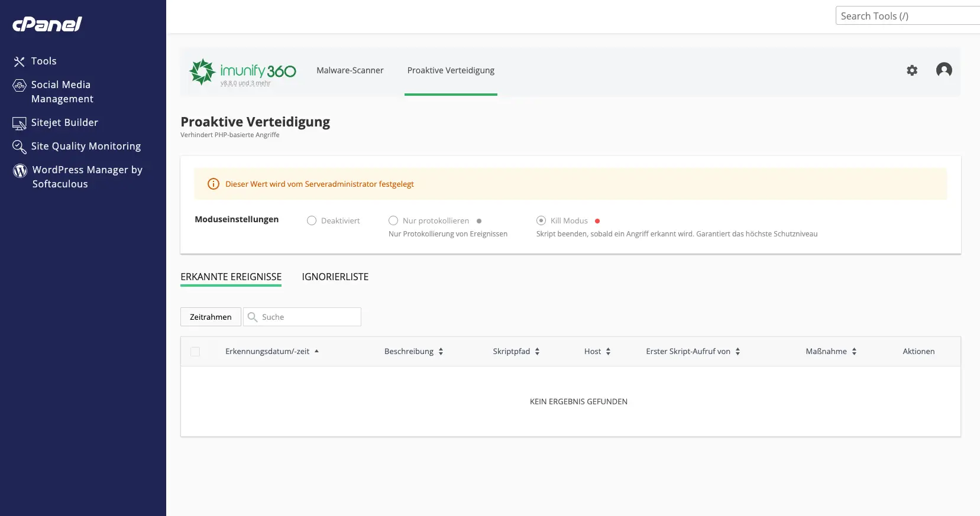
Task: Sort by Beschreibung column arrows
Action: pos(441,352)
